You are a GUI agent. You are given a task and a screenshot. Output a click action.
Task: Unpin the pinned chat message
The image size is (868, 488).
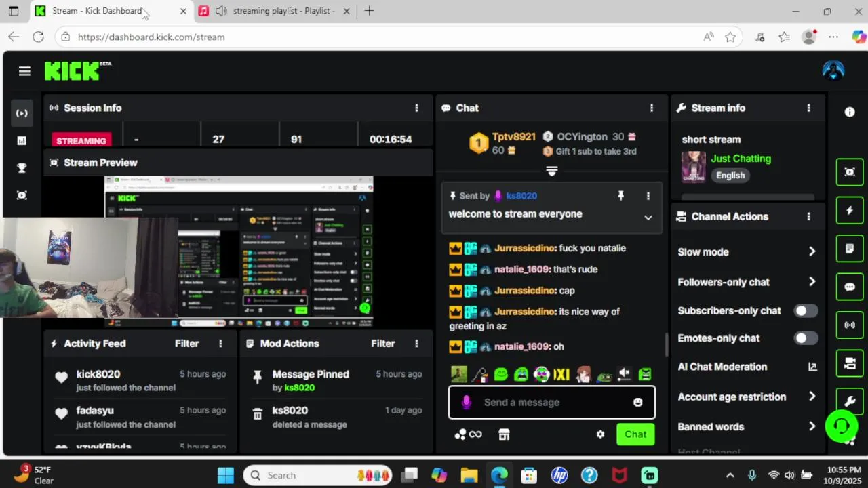pos(620,196)
